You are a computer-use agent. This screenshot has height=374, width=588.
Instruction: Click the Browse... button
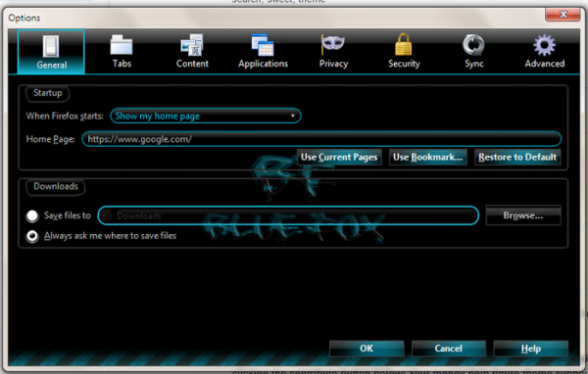(x=523, y=215)
